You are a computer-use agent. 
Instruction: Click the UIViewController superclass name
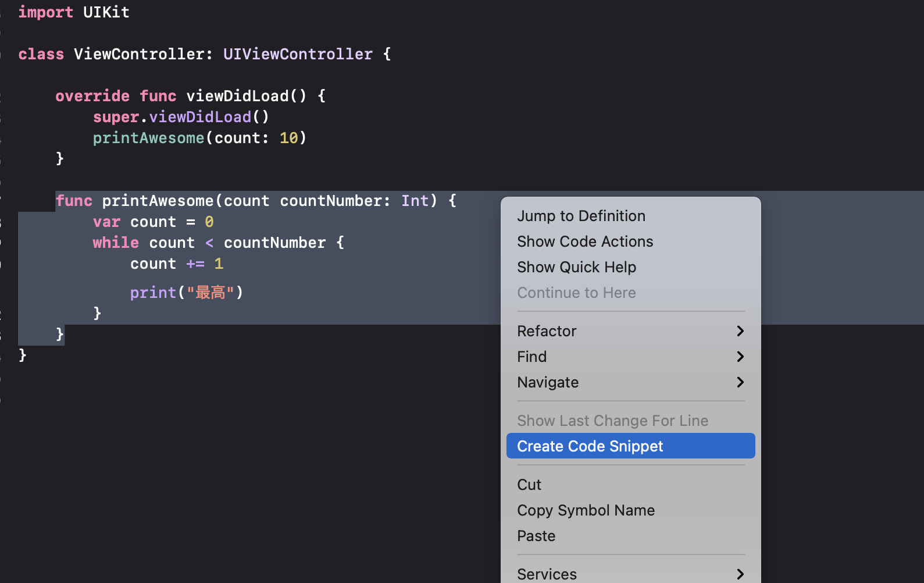click(298, 54)
